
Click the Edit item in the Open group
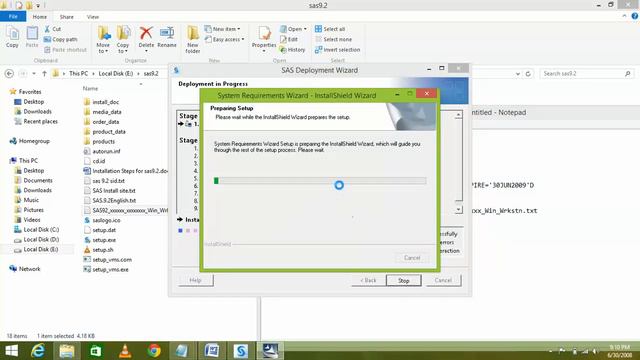(x=289, y=40)
